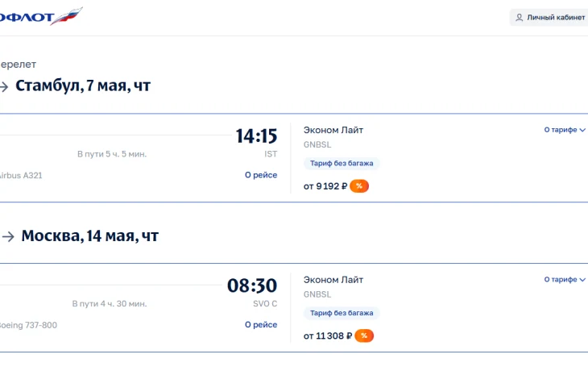Click the Boeing 737-800 aircraft label

point(29,325)
